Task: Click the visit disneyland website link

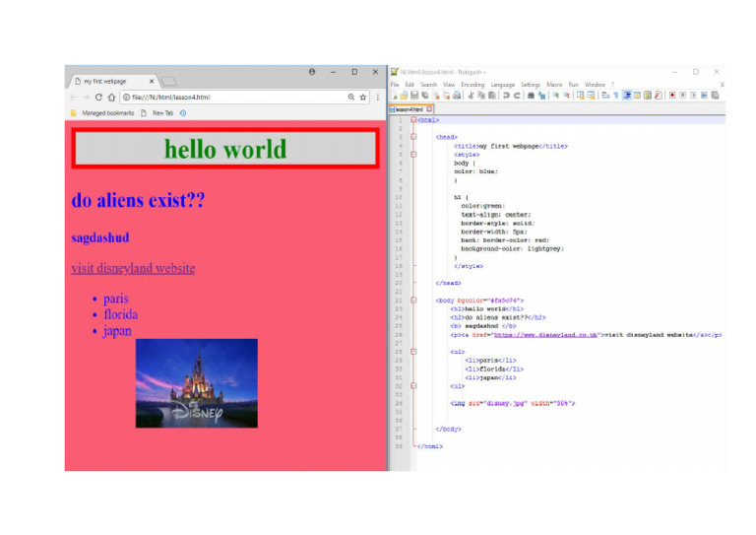Action: coord(133,268)
